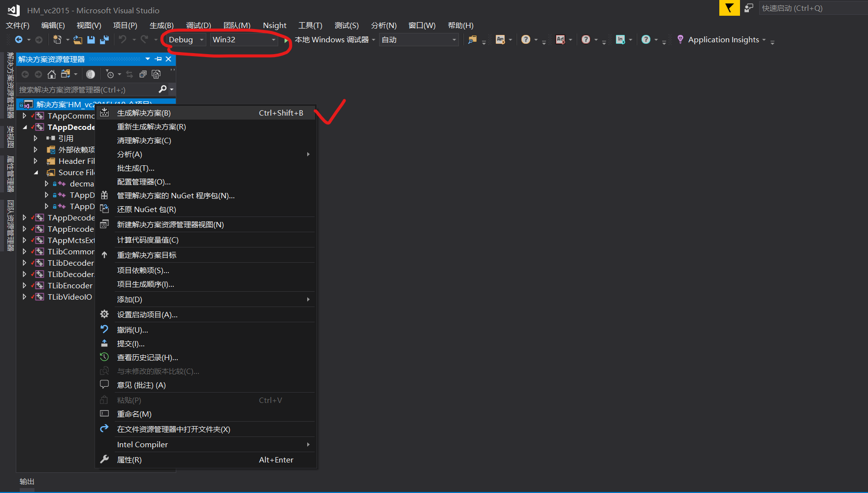Select the TLibEncoder project in tree
This screenshot has width=868, height=493.
click(70, 286)
